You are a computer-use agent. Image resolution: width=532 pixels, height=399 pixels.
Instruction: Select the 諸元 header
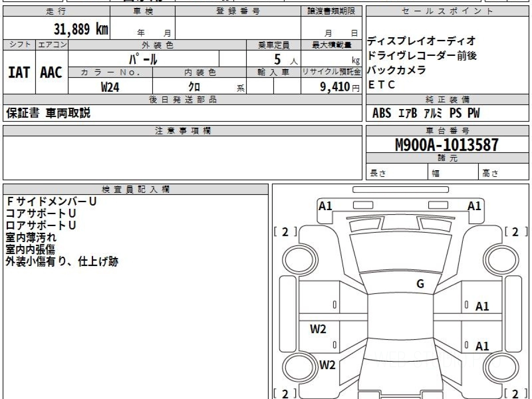pos(447,158)
